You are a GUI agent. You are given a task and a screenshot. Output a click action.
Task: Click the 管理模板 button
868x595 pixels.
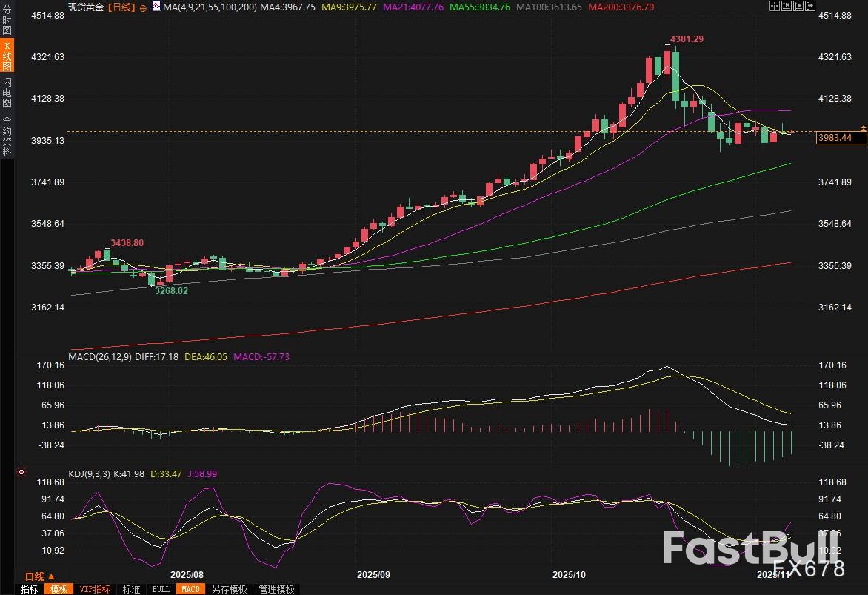(276, 589)
